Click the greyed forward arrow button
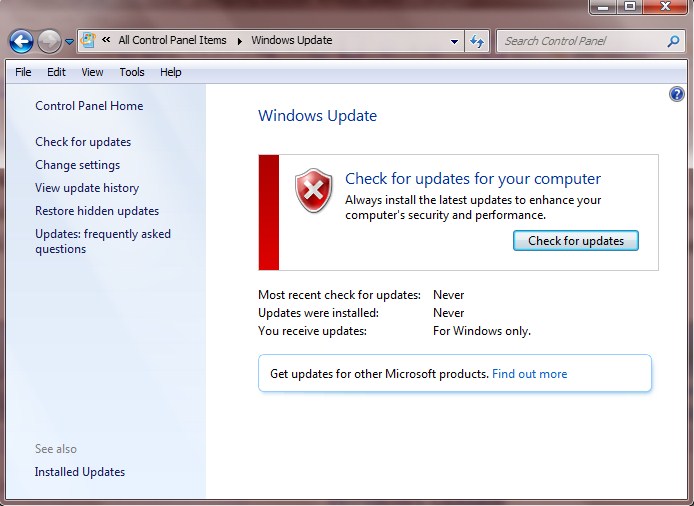 click(49, 42)
